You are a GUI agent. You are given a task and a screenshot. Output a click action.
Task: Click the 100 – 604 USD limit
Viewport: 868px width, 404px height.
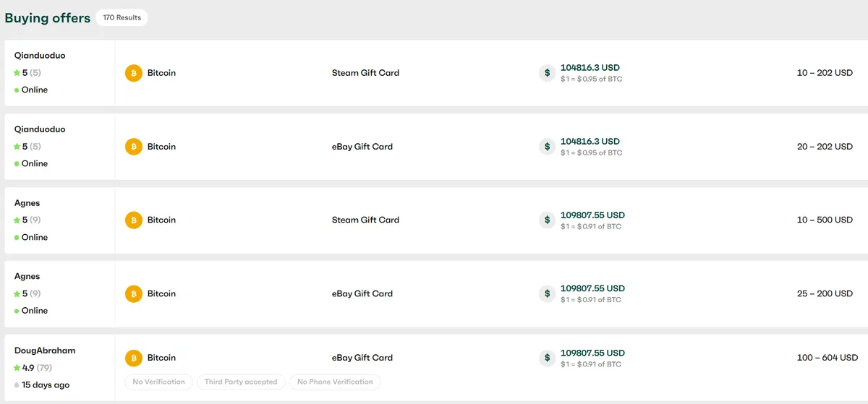click(x=827, y=358)
